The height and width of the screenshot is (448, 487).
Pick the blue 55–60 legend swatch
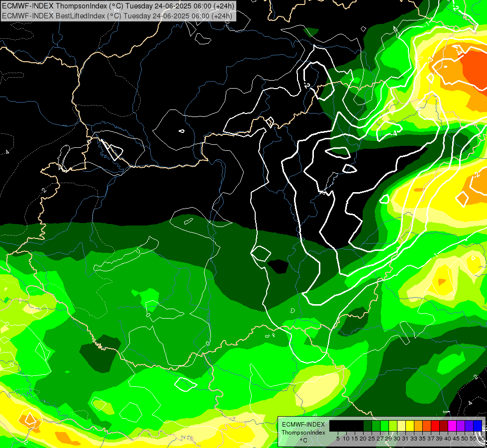478,426
